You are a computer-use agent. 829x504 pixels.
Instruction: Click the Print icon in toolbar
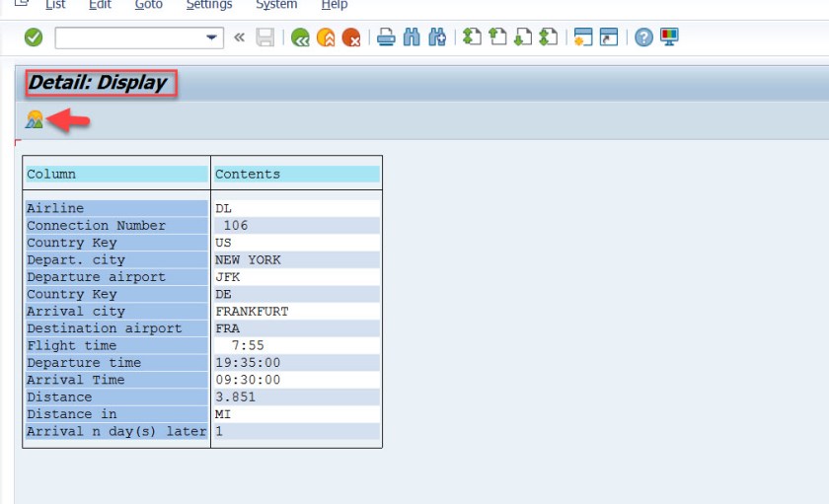tap(387, 37)
